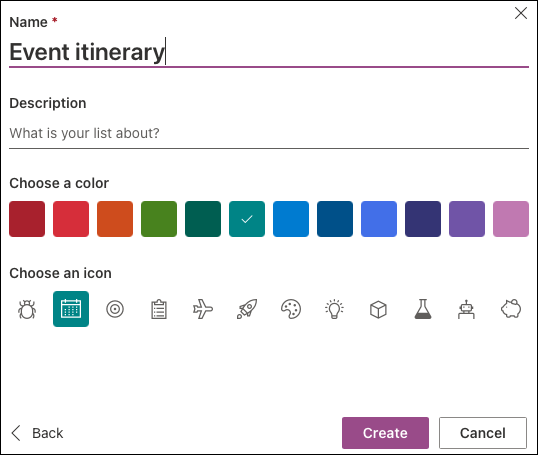Choose the lightbulb icon
The image size is (538, 455).
[335, 309]
